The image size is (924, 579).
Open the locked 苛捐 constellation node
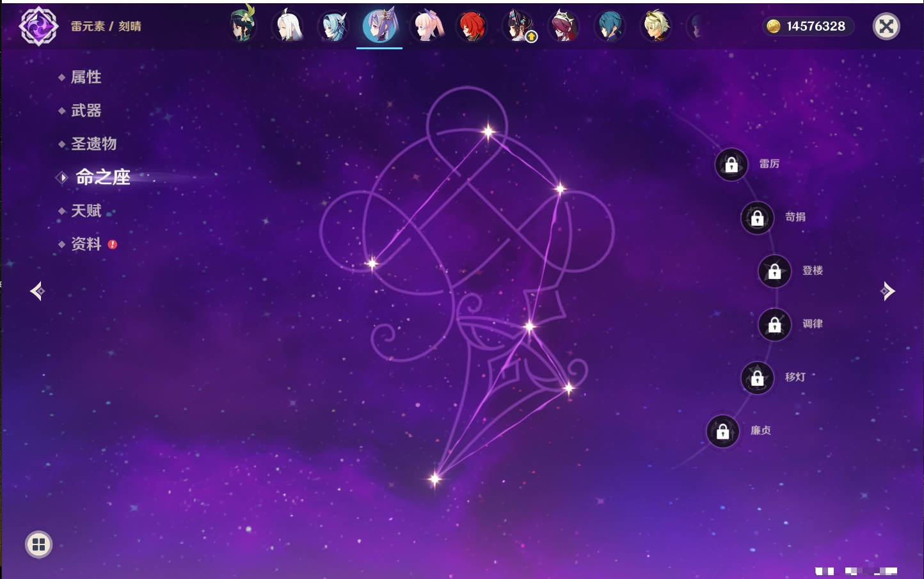tap(758, 218)
